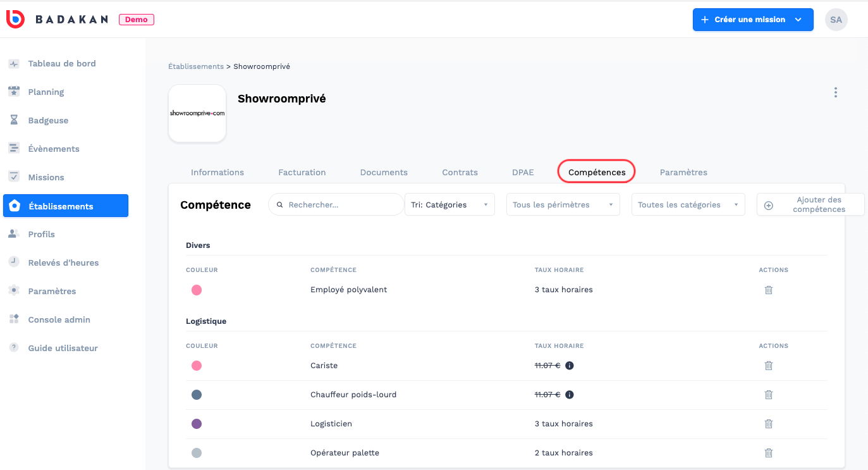The image size is (868, 470).
Task: Delete the Logisticien competence
Action: click(x=769, y=424)
